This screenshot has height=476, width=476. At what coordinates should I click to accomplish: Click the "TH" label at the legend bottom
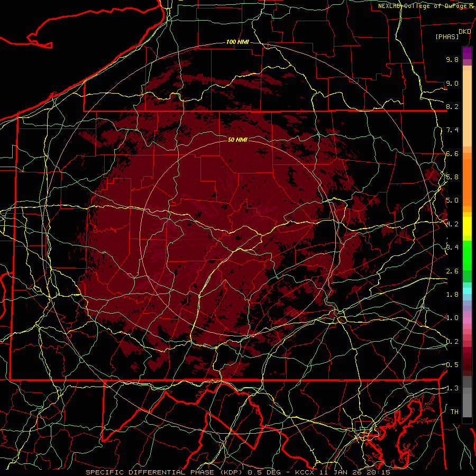coord(454,411)
